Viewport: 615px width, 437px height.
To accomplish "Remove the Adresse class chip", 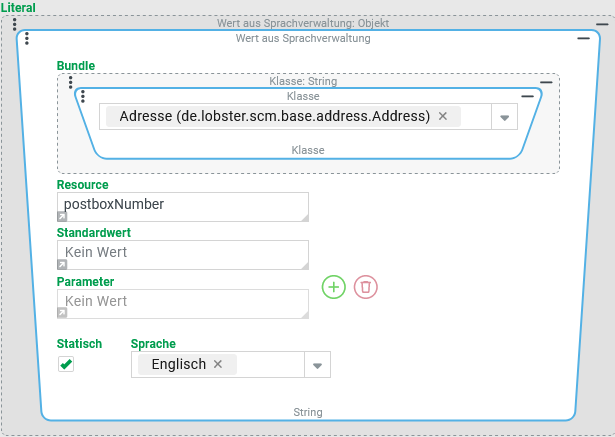I will click(x=443, y=116).
